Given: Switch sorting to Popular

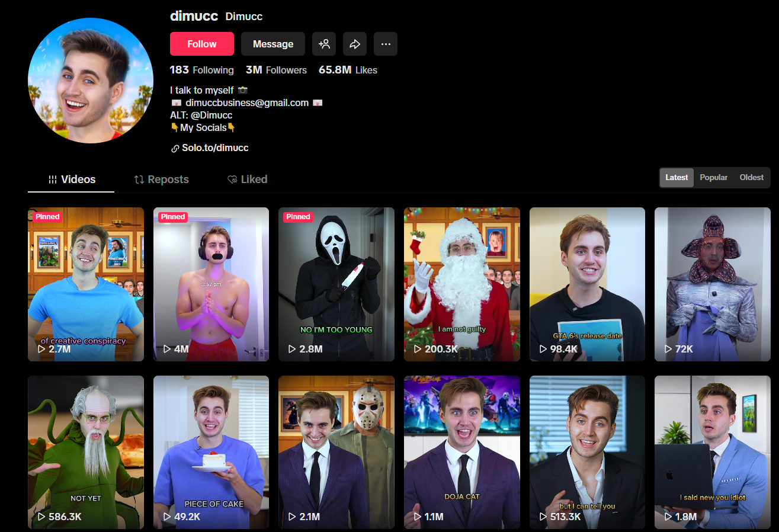Looking at the screenshot, I should [x=713, y=177].
